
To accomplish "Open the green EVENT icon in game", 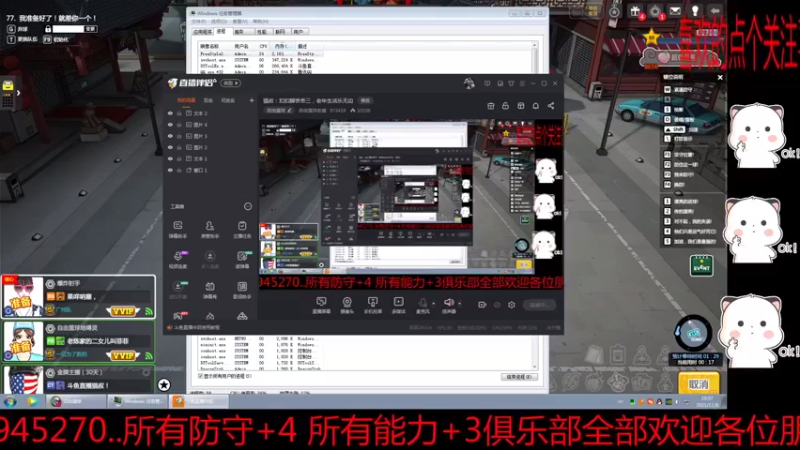I will pos(702,266).
